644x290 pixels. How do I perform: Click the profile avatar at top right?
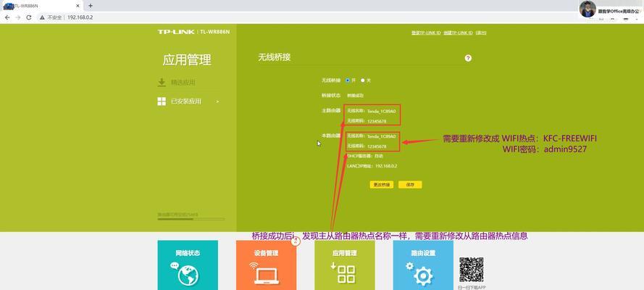coord(587,9)
